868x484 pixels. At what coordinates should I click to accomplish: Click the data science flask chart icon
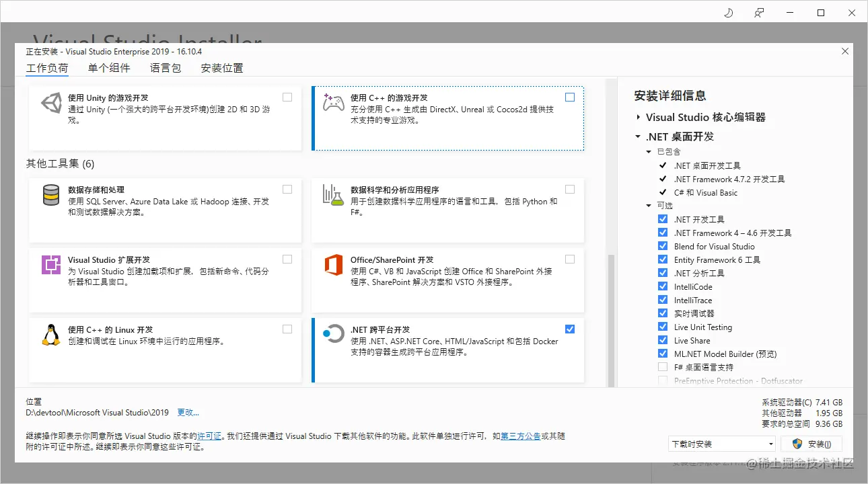334,195
